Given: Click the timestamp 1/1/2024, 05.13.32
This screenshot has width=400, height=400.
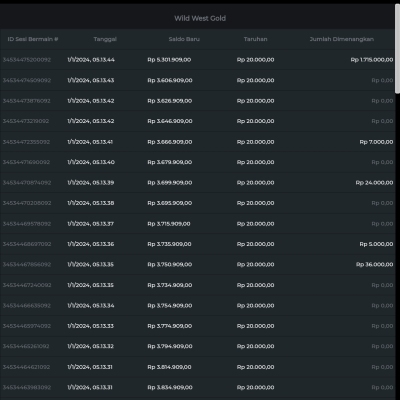Looking at the screenshot, I should 90,346.
